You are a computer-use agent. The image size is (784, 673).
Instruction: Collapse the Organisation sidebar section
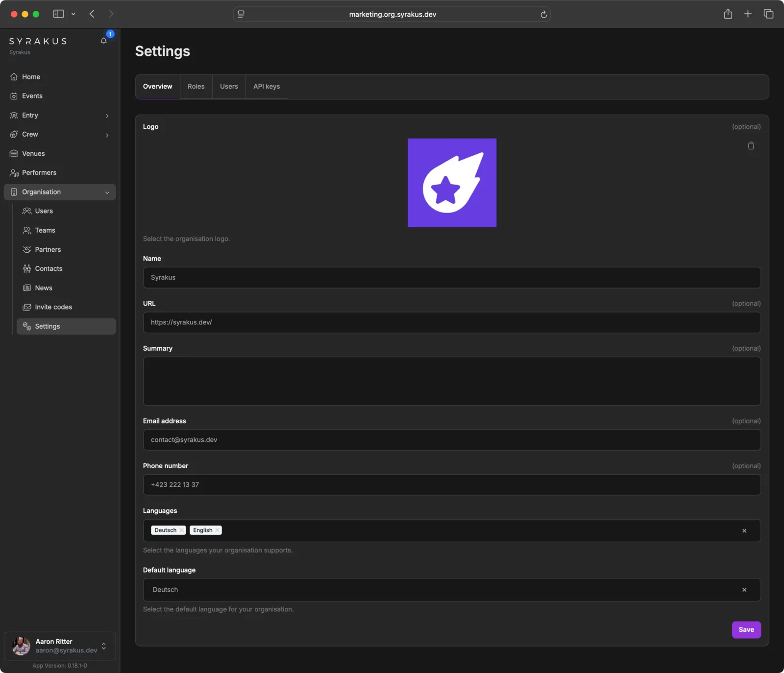click(107, 192)
